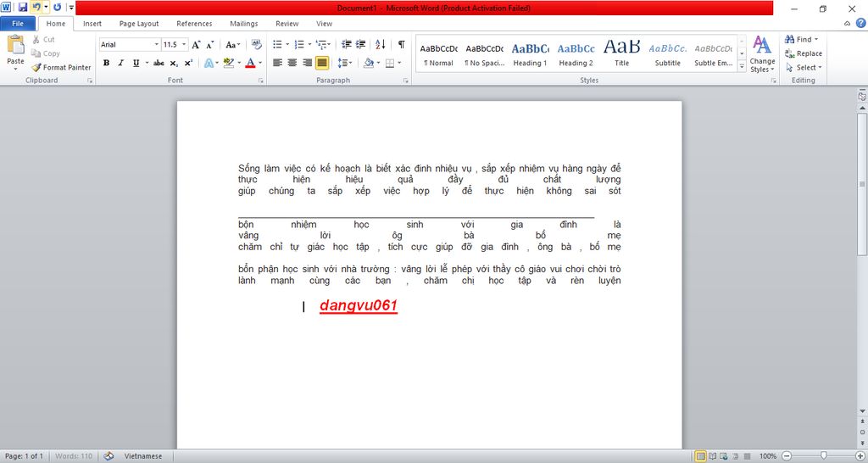This screenshot has width=868, height=463.
Task: Click the Sort A-Z icon
Action: click(381, 44)
